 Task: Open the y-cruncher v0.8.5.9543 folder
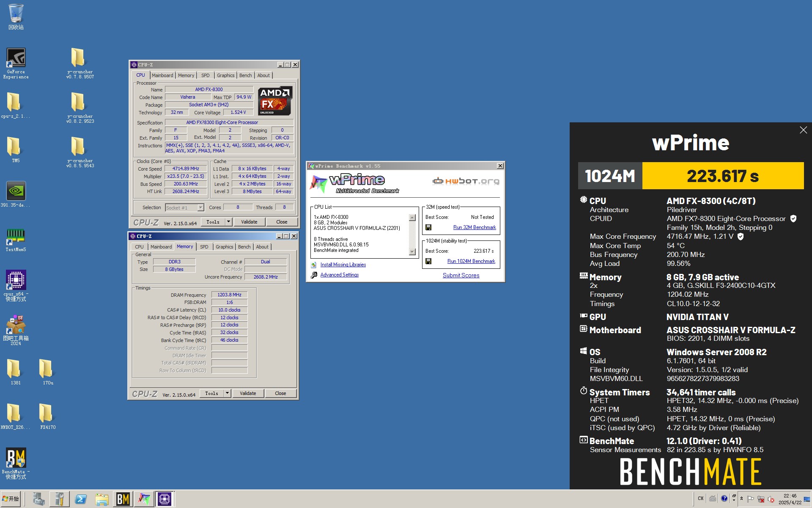pyautogui.click(x=80, y=152)
